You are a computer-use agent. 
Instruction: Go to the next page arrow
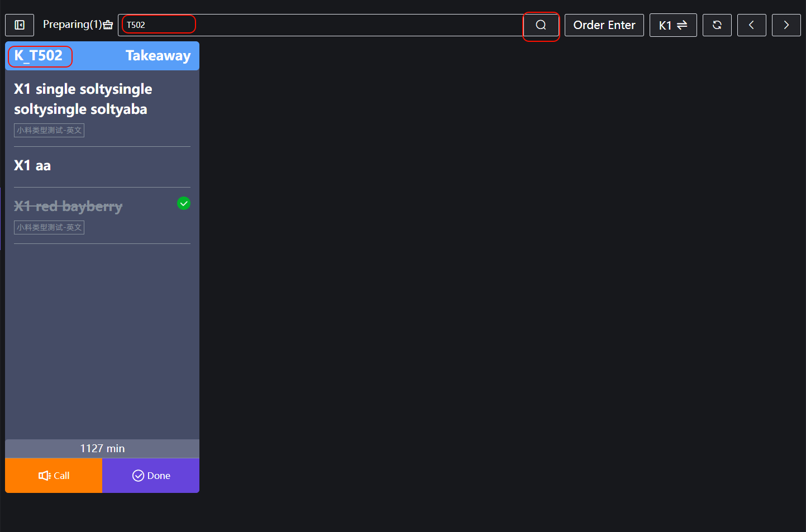786,25
